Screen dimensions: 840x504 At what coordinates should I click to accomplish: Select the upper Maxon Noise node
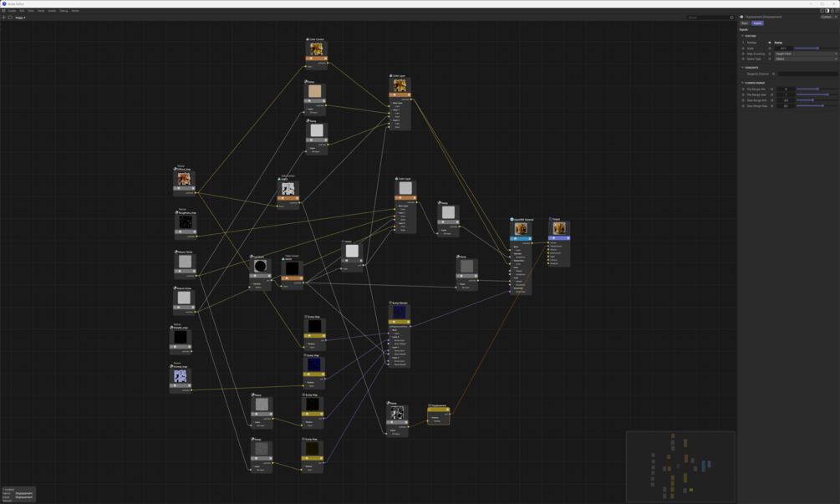185,265
